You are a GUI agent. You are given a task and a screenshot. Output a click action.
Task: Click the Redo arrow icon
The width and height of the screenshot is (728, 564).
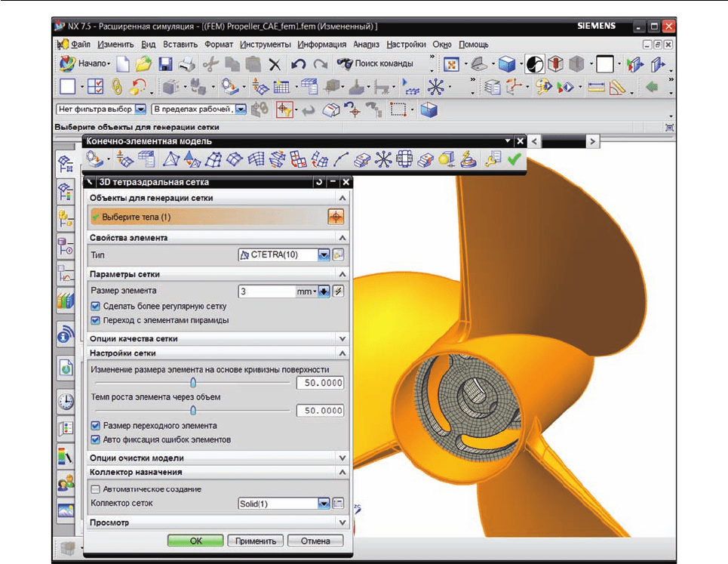click(x=321, y=64)
